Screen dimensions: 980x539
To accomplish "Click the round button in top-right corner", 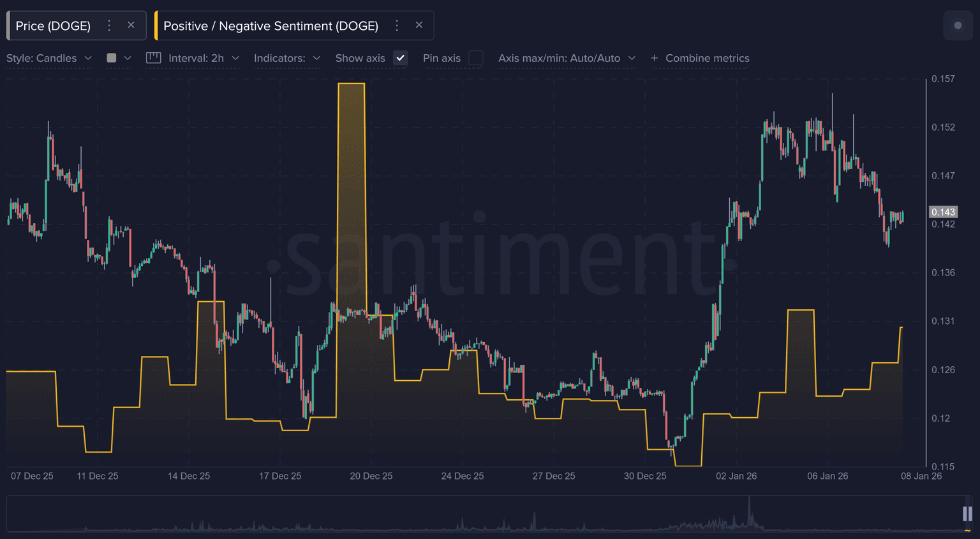I will 957,26.
